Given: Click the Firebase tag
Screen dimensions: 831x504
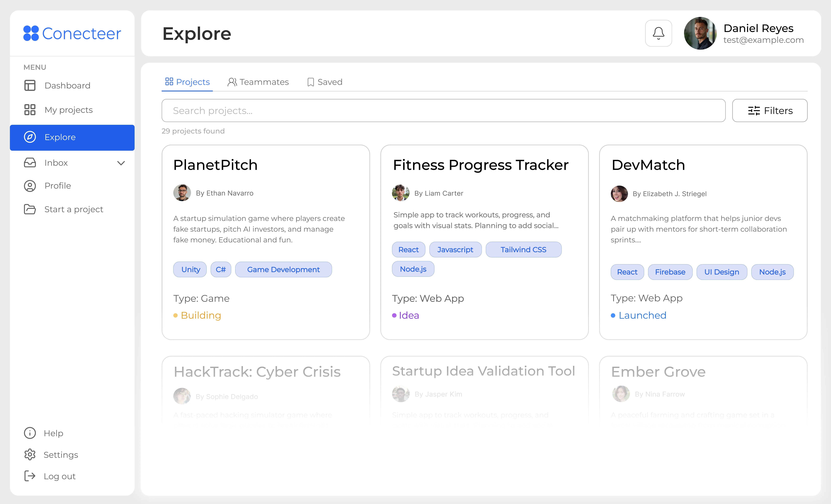Looking at the screenshot, I should [670, 272].
